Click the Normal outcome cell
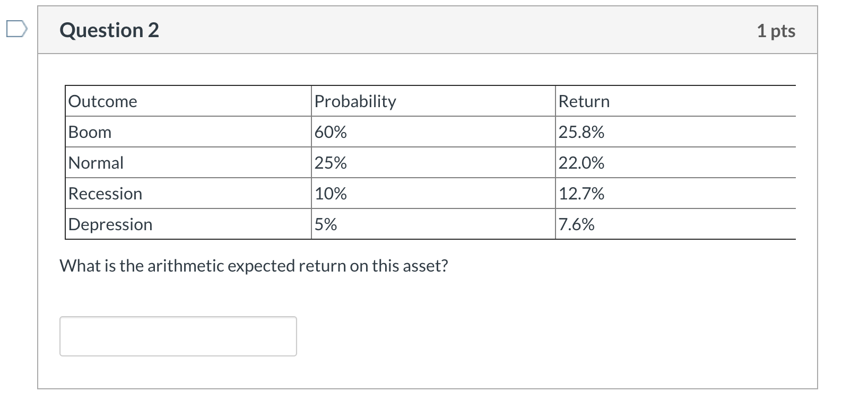Viewport: 868px width, 401px height. (96, 162)
